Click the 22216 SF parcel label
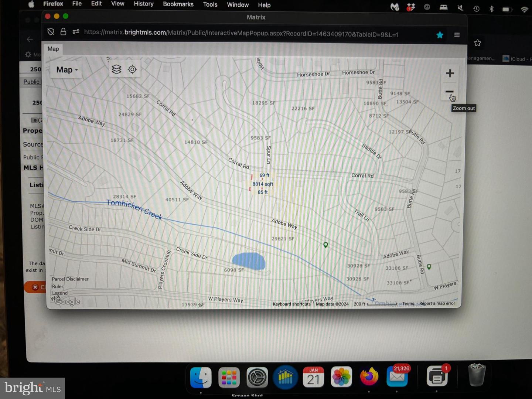 click(303, 108)
